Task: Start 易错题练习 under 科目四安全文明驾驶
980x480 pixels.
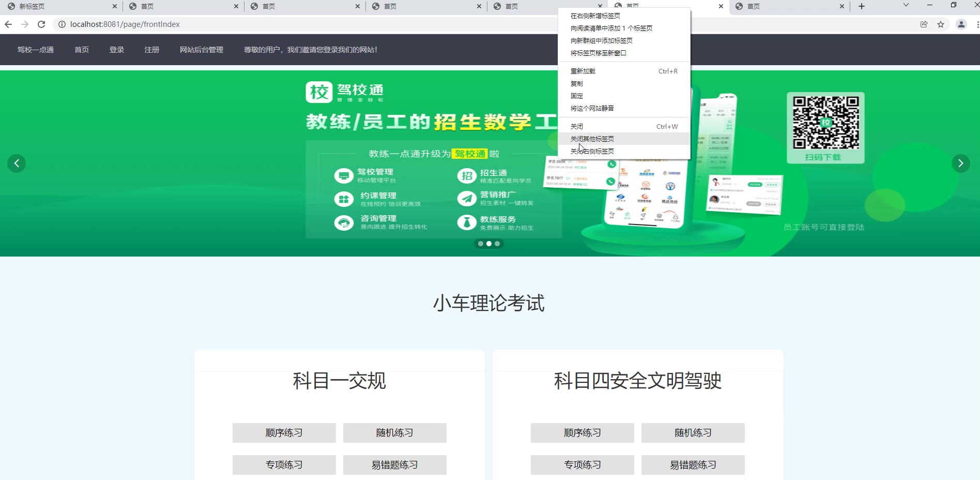Action: pos(693,465)
